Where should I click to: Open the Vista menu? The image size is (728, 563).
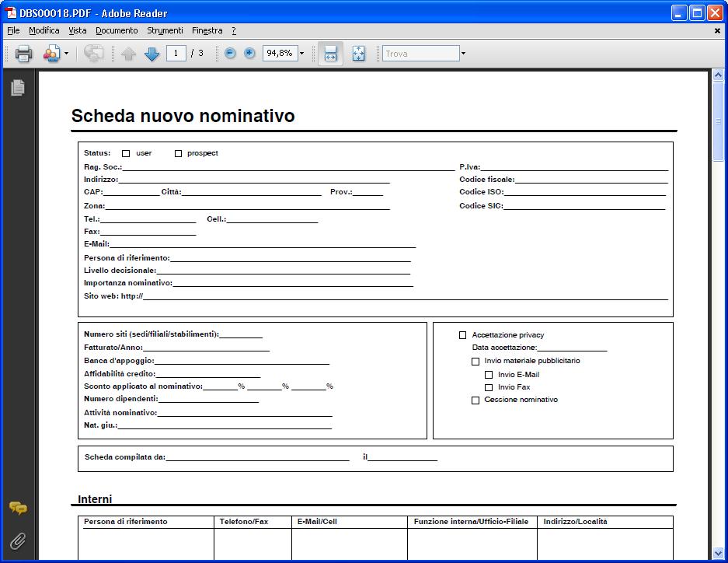tap(78, 30)
